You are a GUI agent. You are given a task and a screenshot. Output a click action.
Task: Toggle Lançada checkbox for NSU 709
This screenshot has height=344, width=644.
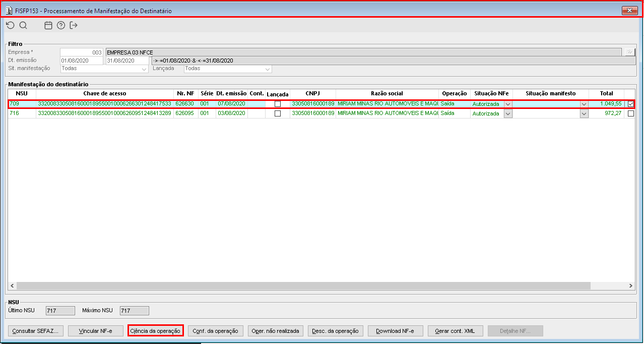coord(278,104)
